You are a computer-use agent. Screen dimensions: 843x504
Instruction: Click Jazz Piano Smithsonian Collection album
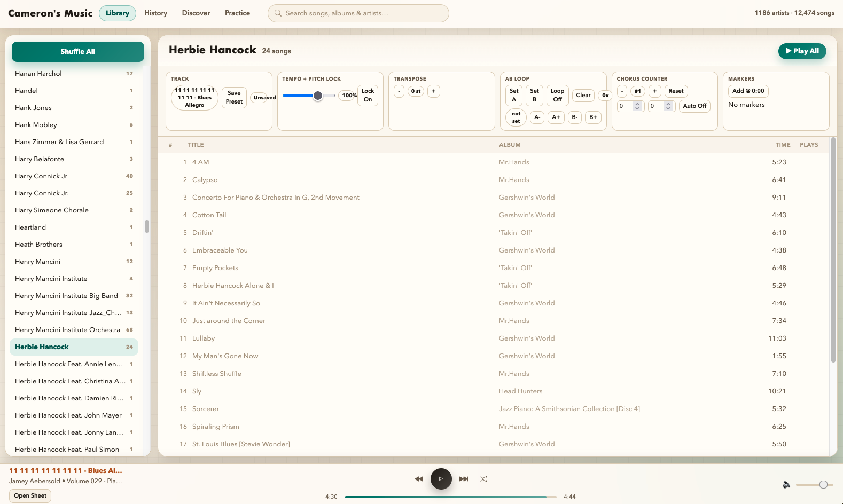tap(569, 409)
